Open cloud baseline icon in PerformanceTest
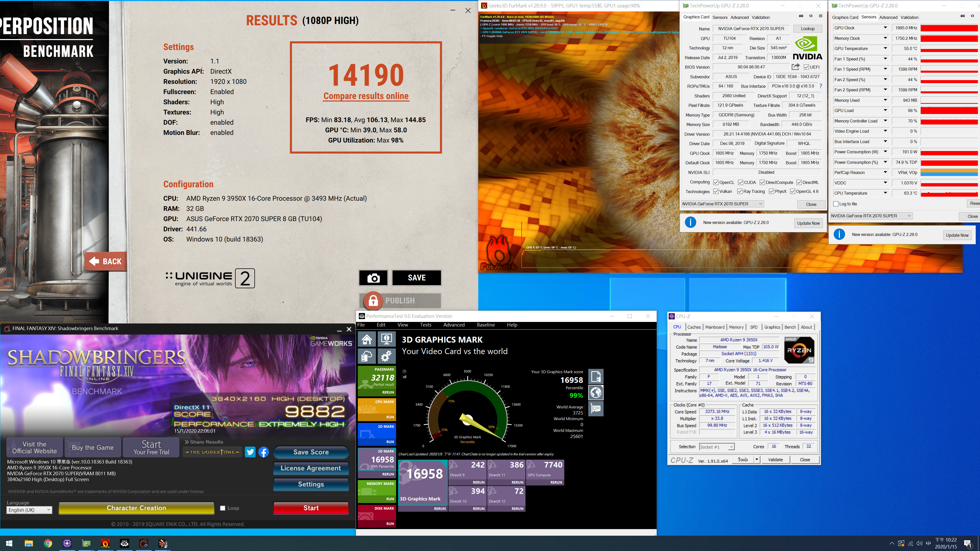This screenshot has width=980, height=551. click(x=367, y=356)
